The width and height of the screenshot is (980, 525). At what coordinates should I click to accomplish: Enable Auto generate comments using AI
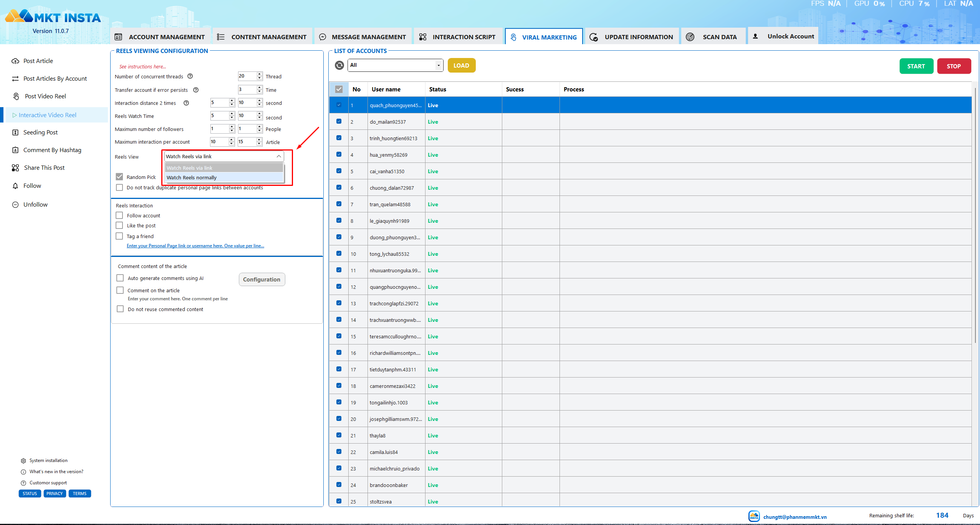coord(120,278)
